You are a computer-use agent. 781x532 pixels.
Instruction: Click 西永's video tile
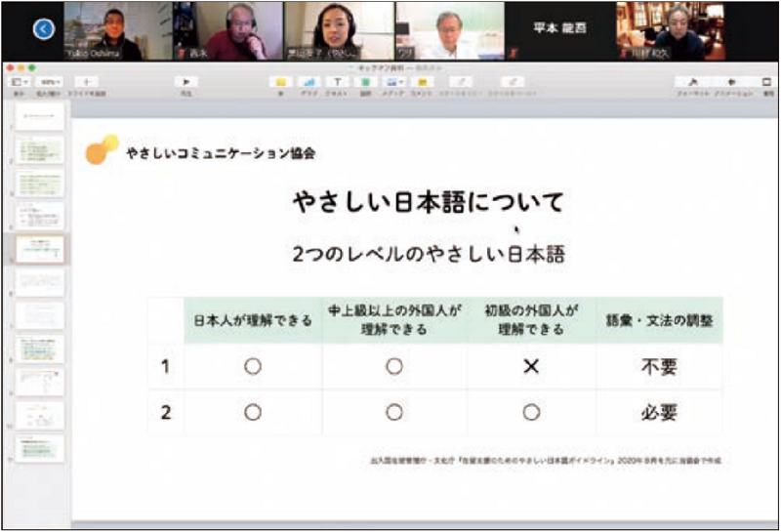pos(228,31)
